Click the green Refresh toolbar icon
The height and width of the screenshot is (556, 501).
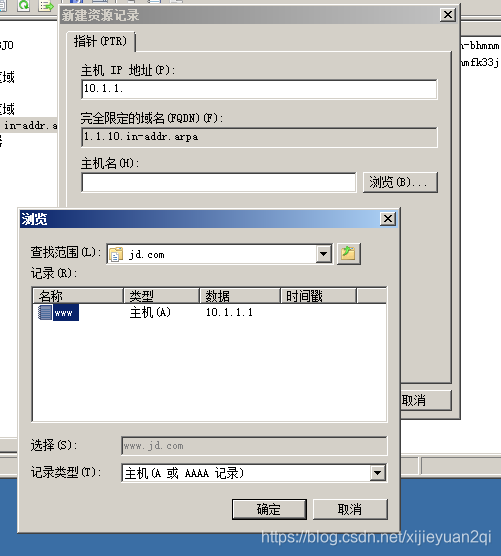(23, 5)
